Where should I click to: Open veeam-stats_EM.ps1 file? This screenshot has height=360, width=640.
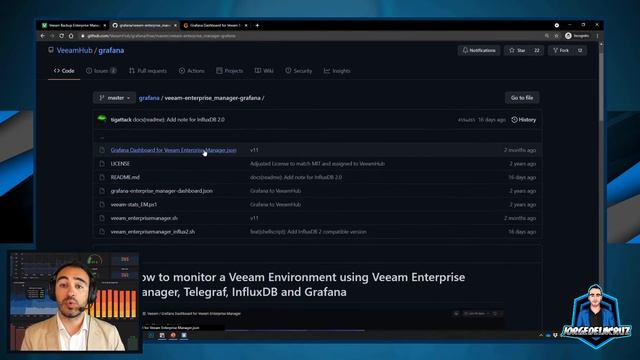(x=134, y=204)
